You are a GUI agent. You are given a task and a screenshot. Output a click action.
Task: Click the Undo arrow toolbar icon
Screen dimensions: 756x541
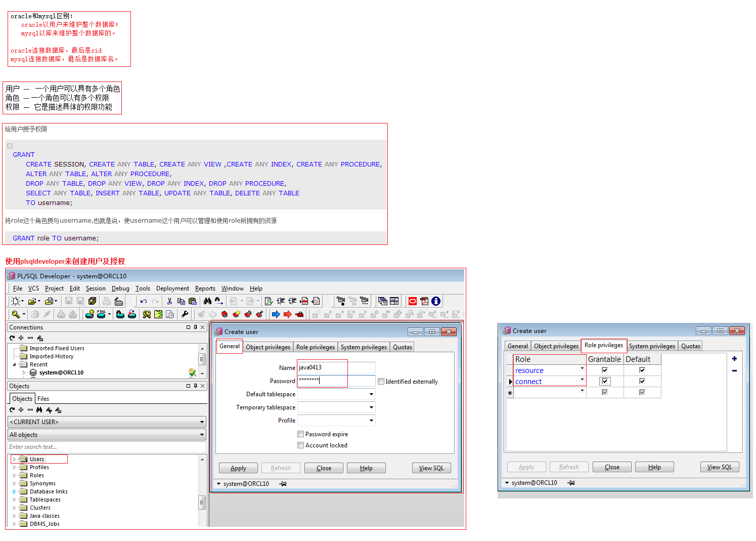(x=143, y=301)
